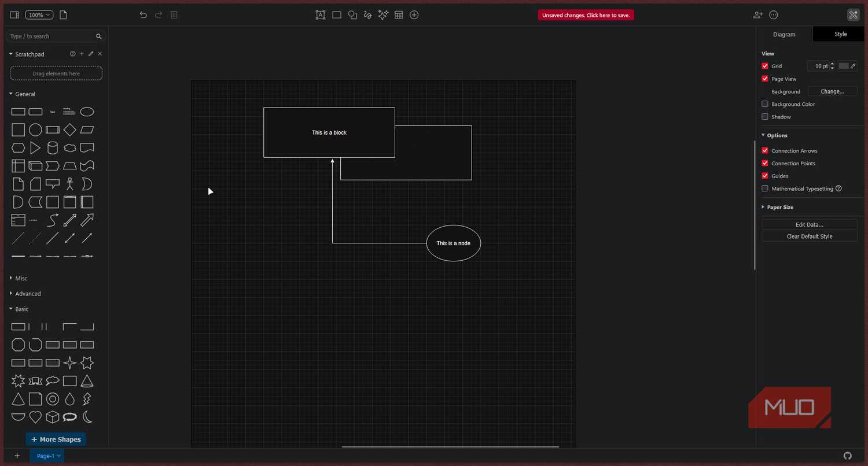This screenshot has height=466, width=868.
Task: Enable the Background Color checkbox
Action: coord(765,104)
